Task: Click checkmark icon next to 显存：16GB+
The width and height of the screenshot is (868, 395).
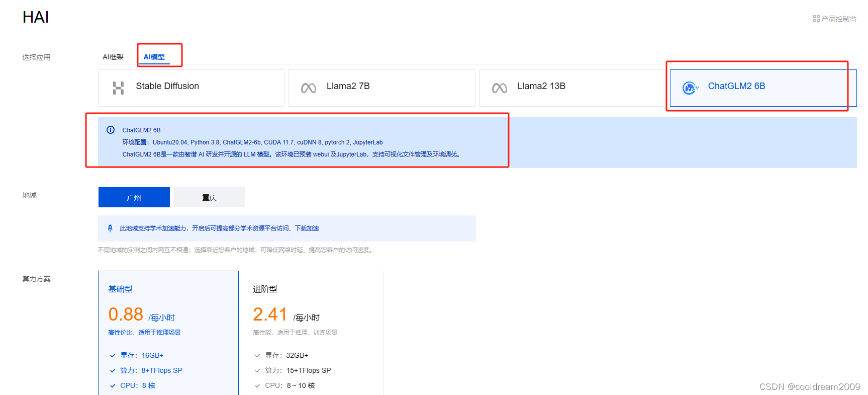Action: pos(113,356)
